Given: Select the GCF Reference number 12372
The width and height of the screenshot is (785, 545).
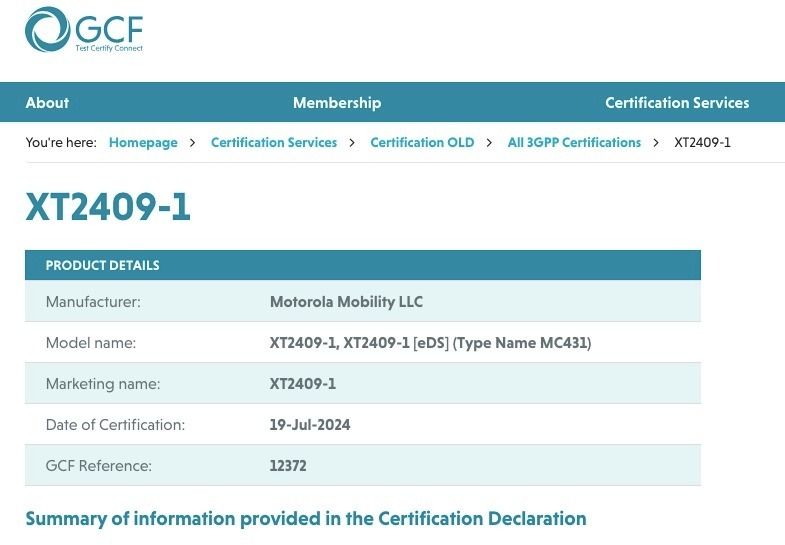Looking at the screenshot, I should coord(288,466).
